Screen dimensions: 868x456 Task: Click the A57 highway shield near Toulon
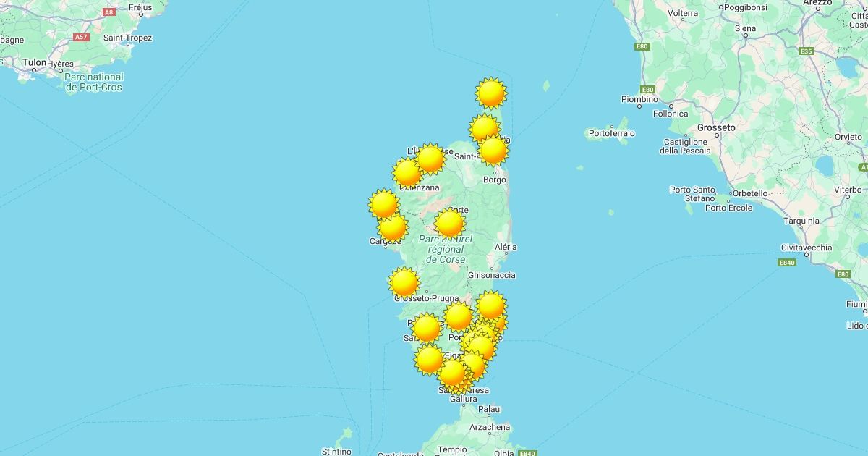point(80,37)
